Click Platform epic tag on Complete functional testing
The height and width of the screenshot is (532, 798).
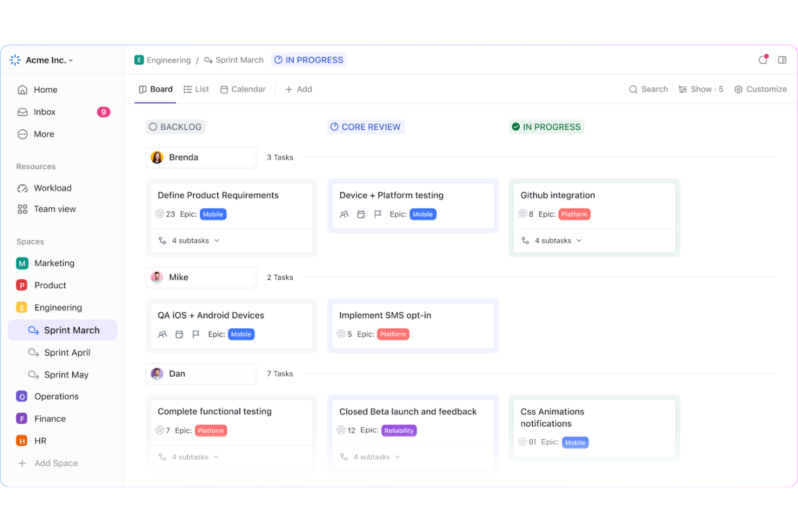tap(211, 431)
